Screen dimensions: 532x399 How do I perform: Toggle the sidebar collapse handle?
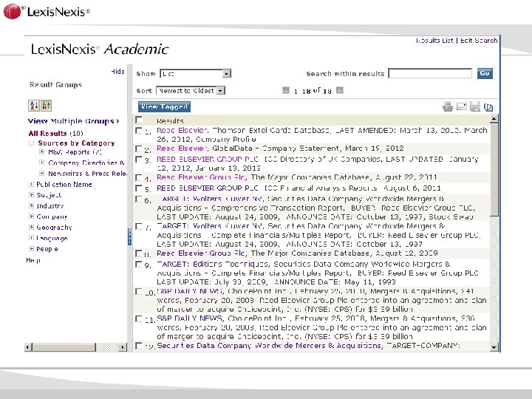pyautogui.click(x=129, y=236)
